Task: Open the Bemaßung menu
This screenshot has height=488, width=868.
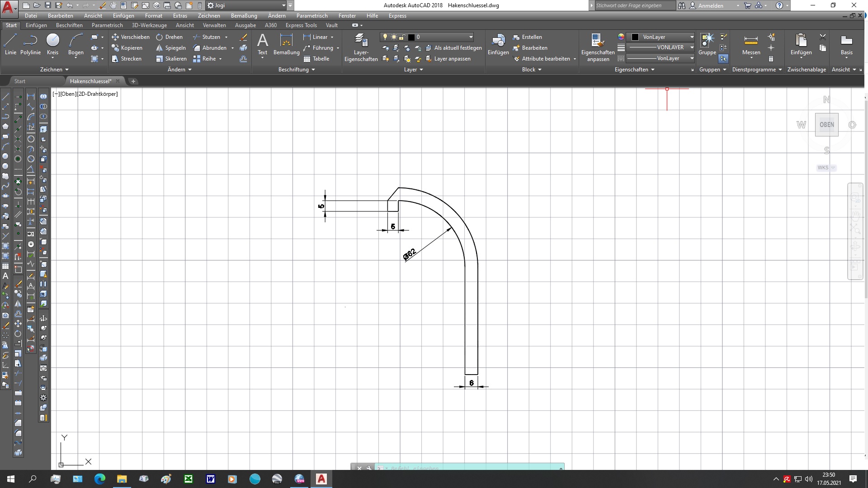Action: (244, 16)
